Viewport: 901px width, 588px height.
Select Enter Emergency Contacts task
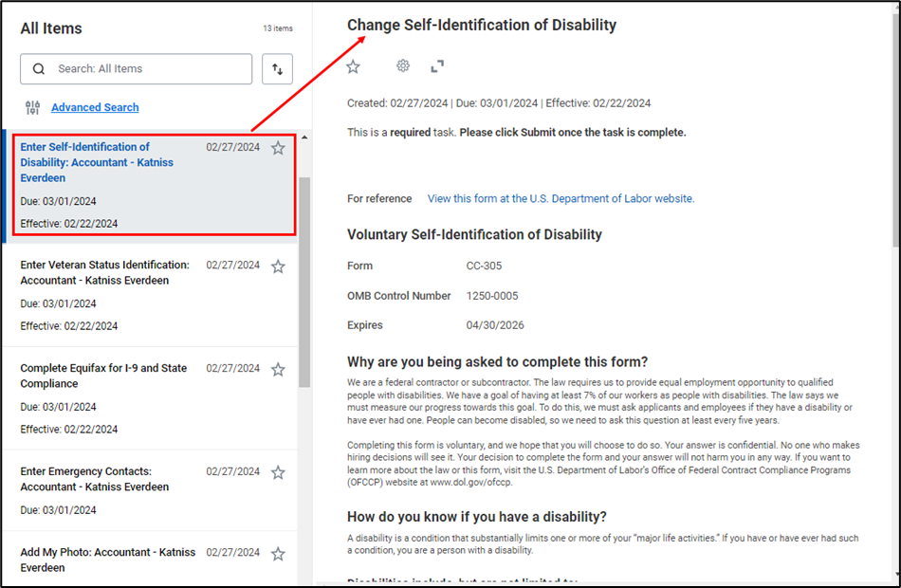[x=95, y=479]
